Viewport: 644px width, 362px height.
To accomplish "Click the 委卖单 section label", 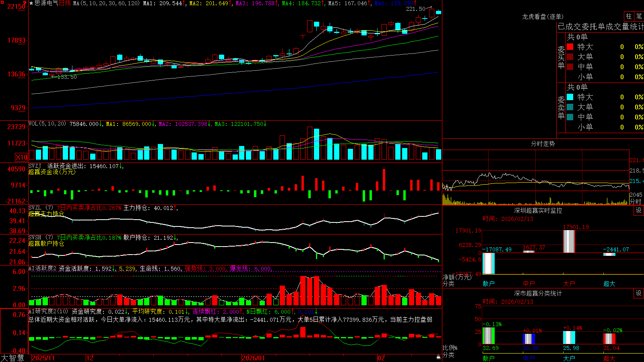I will [x=561, y=108].
